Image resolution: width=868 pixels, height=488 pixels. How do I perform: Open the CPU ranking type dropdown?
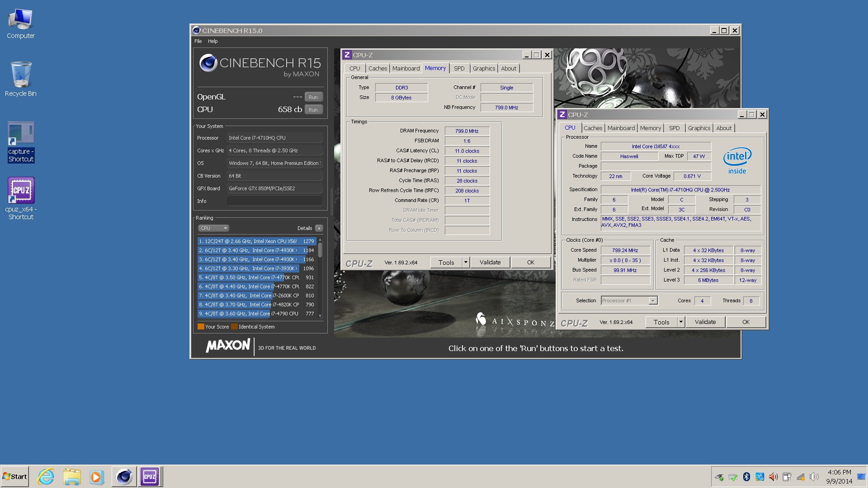coord(213,228)
